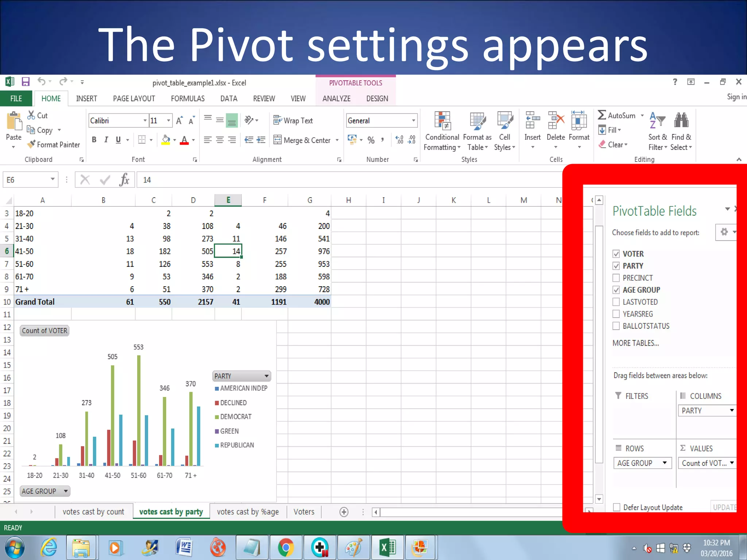Screen dimensions: 747x560
Task: Apply percent style format
Action: (x=371, y=140)
